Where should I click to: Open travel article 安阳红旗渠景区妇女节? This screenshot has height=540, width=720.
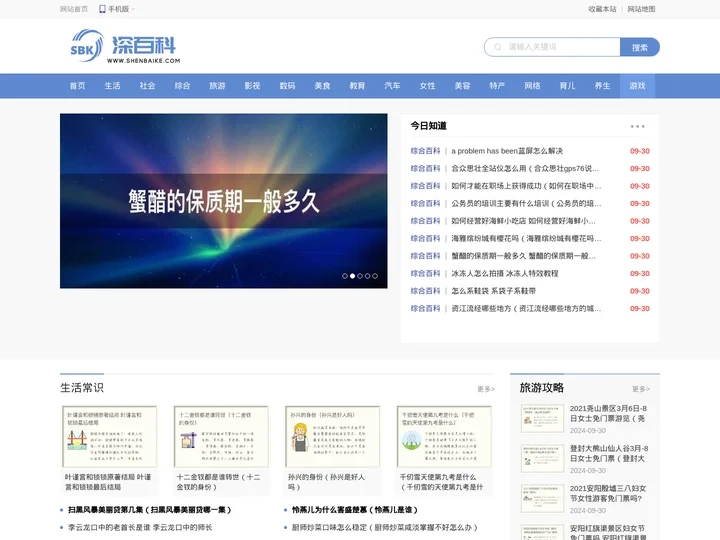coord(608,532)
